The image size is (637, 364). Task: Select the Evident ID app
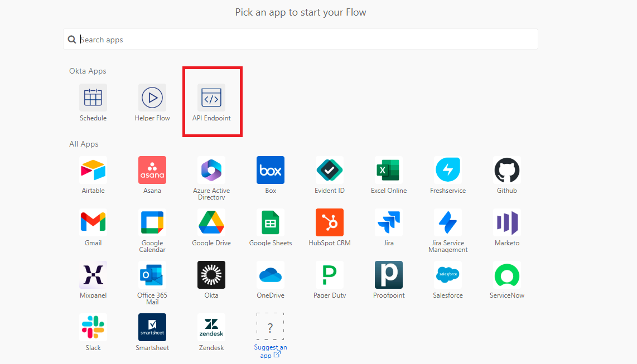click(x=330, y=170)
